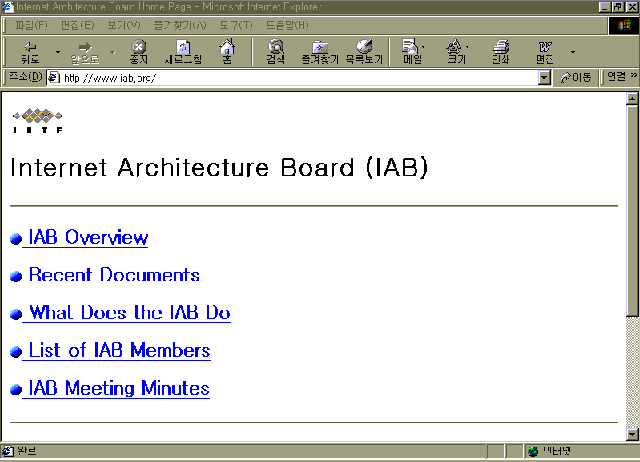The height and width of the screenshot is (462, 640).
Task: Open the List of IAB Members link
Action: coord(120,351)
